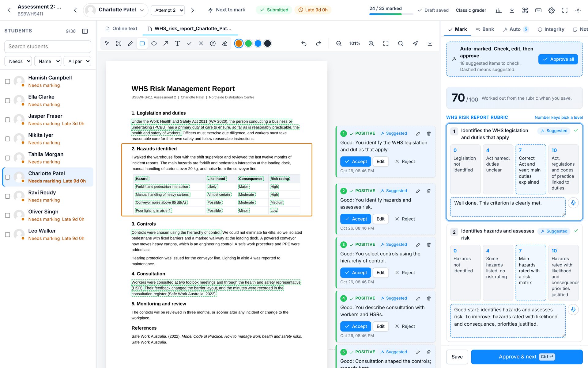Image resolution: width=588 pixels, height=368 pixels.
Task: Accept suggested comment 2
Action: point(356,219)
